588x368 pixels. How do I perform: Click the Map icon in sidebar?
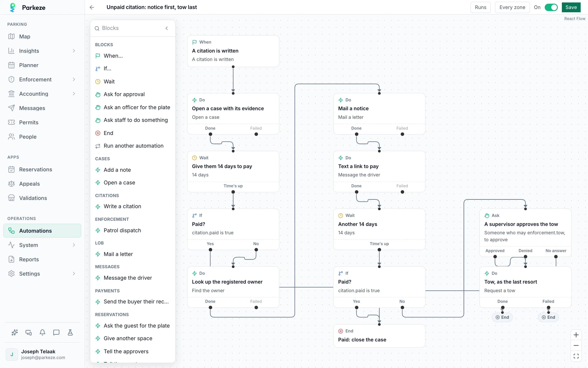pyautogui.click(x=11, y=37)
